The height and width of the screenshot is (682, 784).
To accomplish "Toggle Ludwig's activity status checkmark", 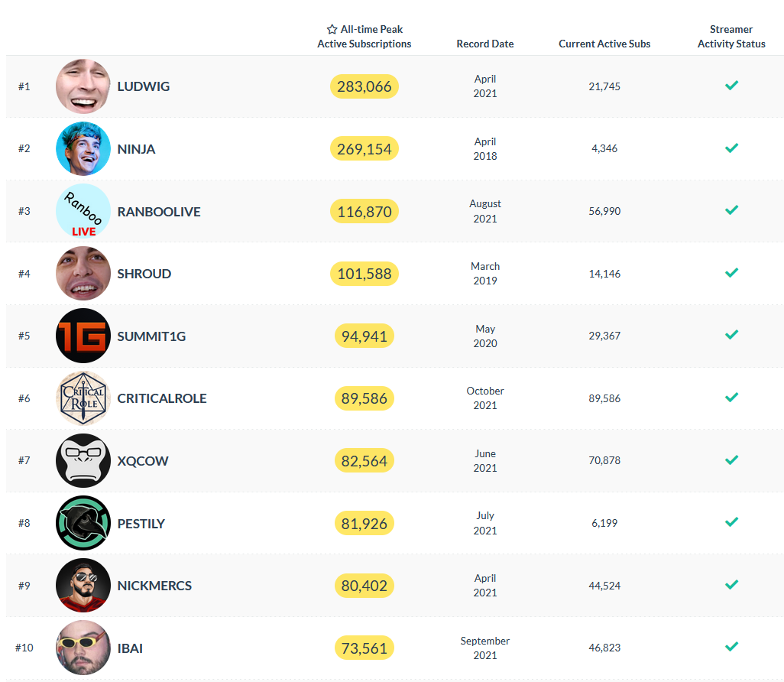I will tap(731, 86).
